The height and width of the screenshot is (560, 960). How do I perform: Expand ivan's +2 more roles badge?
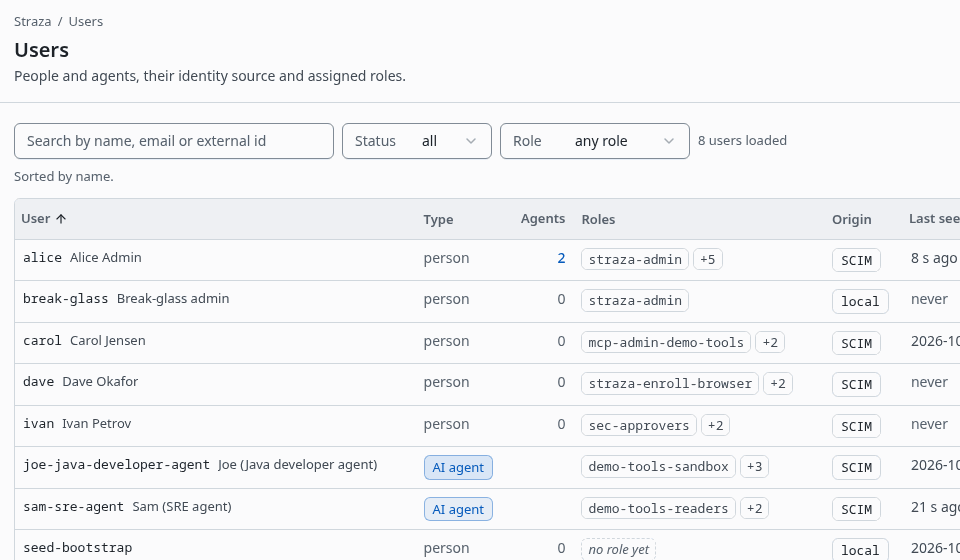716,425
